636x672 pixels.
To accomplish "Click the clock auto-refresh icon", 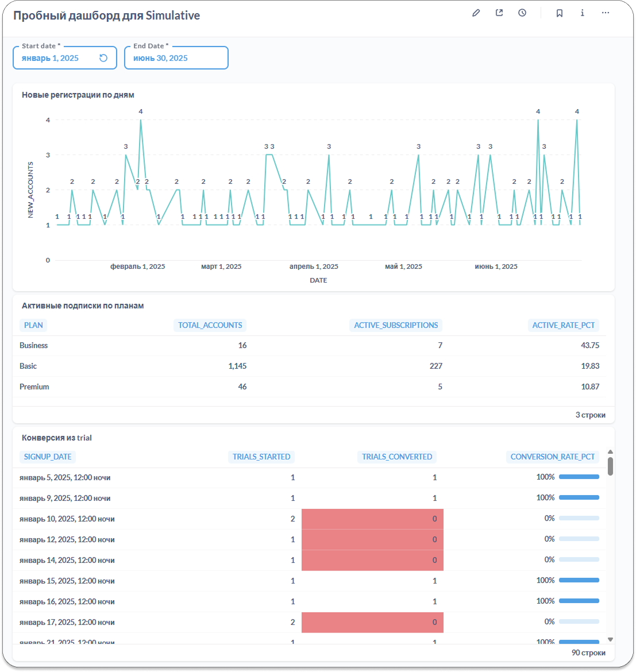I will point(522,13).
